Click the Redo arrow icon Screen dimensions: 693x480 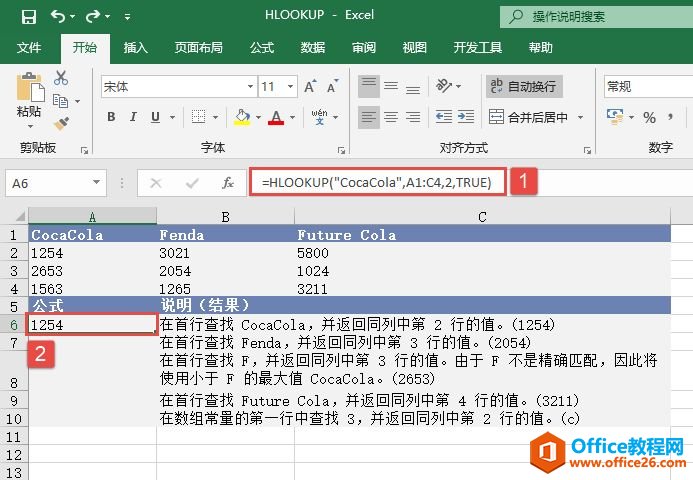[93, 16]
